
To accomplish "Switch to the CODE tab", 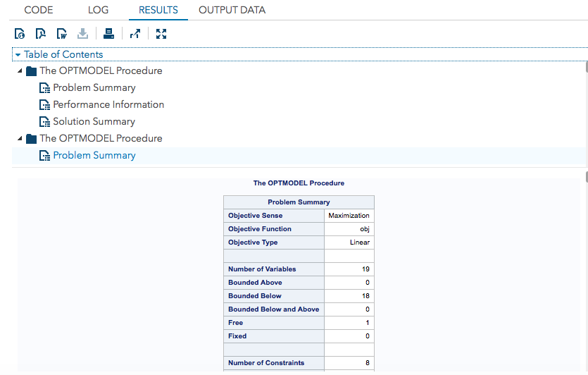I will (x=39, y=11).
